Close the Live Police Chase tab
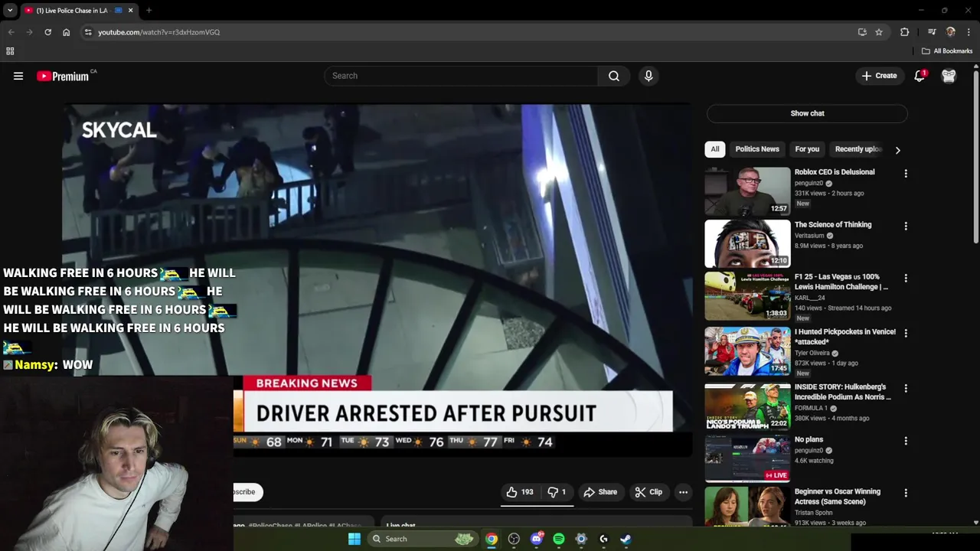This screenshot has height=551, width=980. (x=130, y=11)
